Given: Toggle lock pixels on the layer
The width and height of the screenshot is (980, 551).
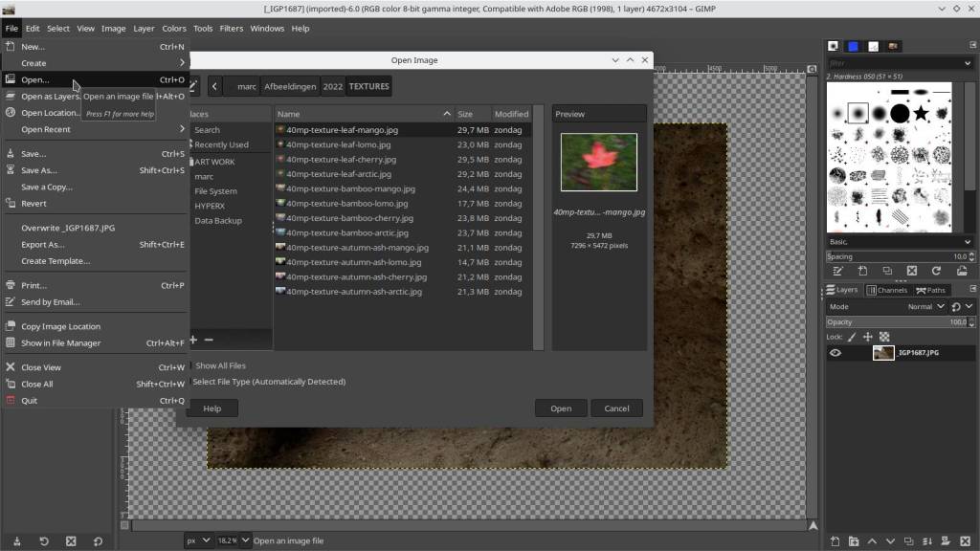Looking at the screenshot, I should 852,337.
